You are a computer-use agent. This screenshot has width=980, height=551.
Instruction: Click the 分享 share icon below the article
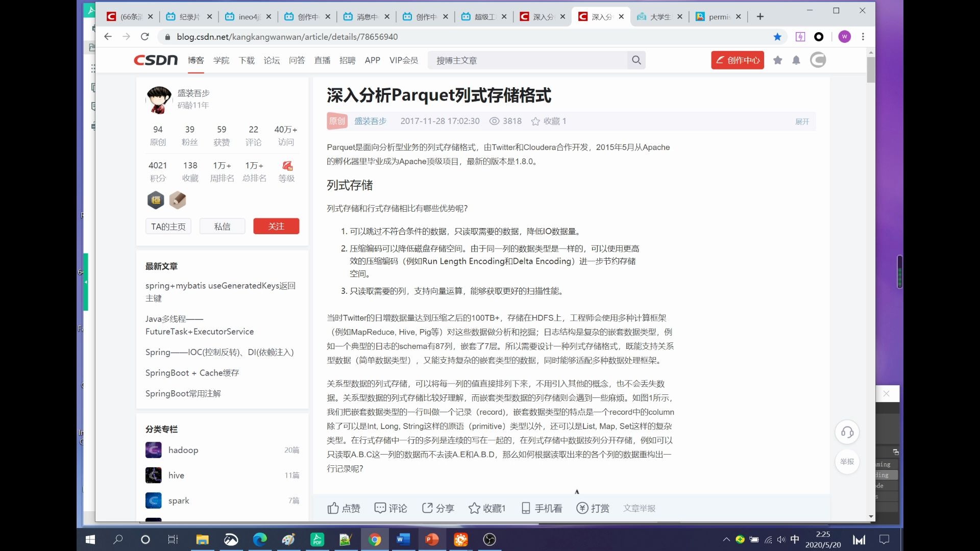pos(437,508)
